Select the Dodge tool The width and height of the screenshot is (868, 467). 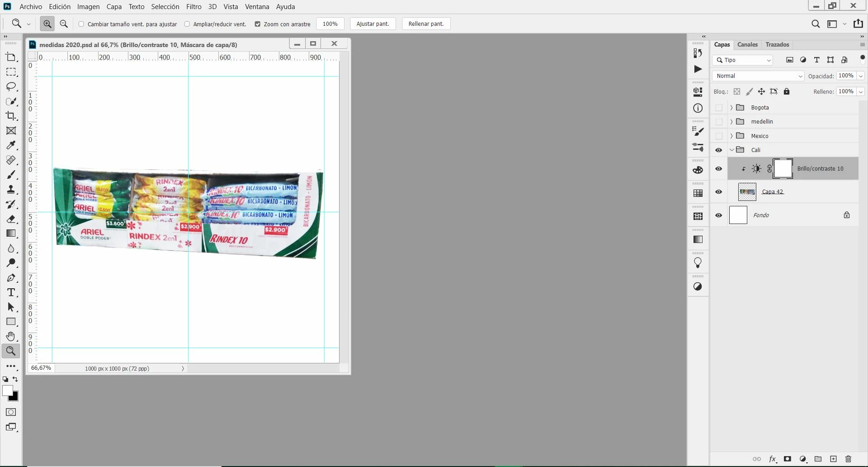[x=11, y=263]
